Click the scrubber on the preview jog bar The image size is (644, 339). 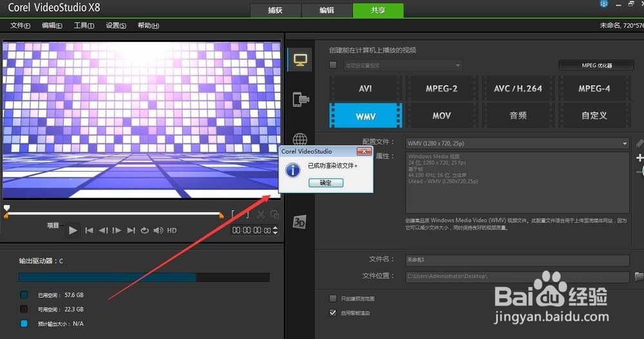pos(6,208)
